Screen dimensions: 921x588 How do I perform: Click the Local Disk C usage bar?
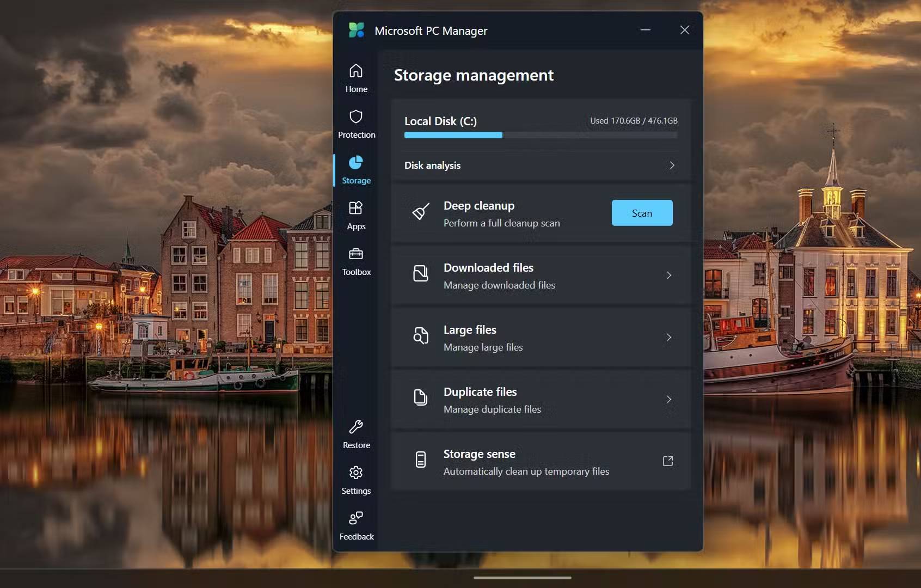[x=541, y=135]
